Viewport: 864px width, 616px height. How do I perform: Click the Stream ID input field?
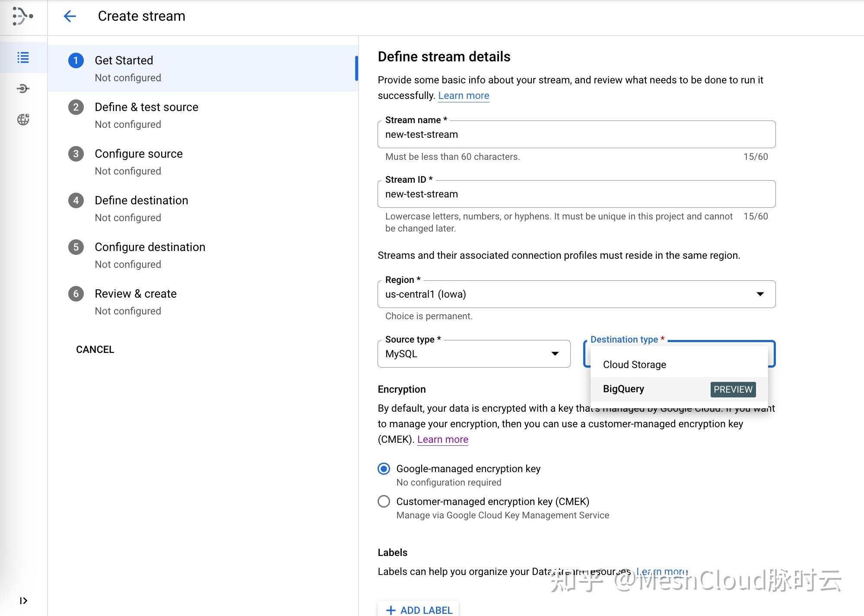[576, 194]
